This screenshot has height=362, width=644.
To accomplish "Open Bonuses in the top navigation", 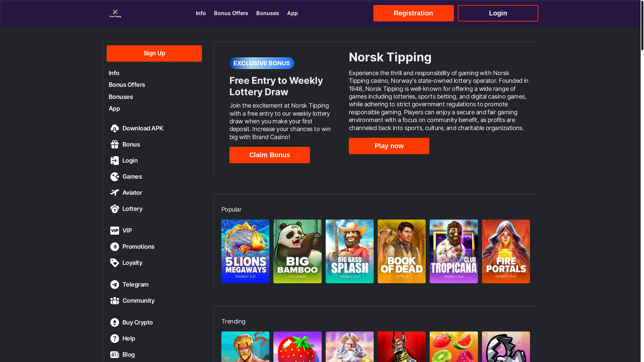I will point(268,13).
